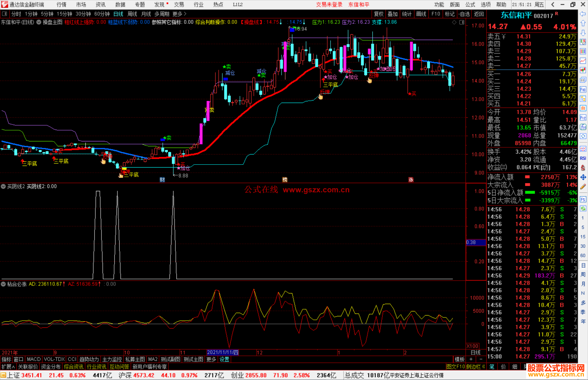Switch to the 30分钟 period tab

click(x=83, y=14)
